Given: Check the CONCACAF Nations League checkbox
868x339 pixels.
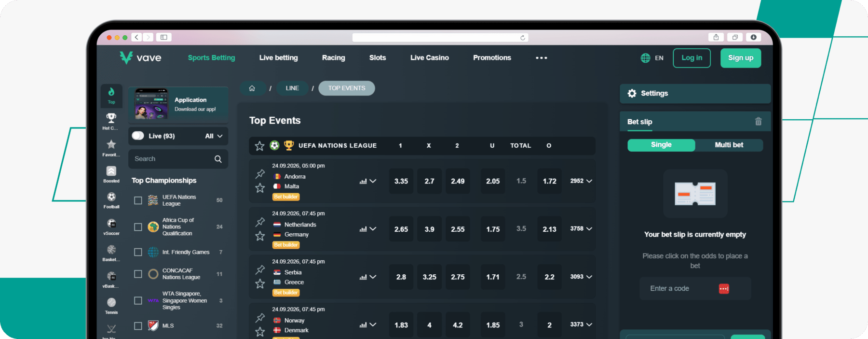Looking at the screenshot, I should click(x=138, y=274).
